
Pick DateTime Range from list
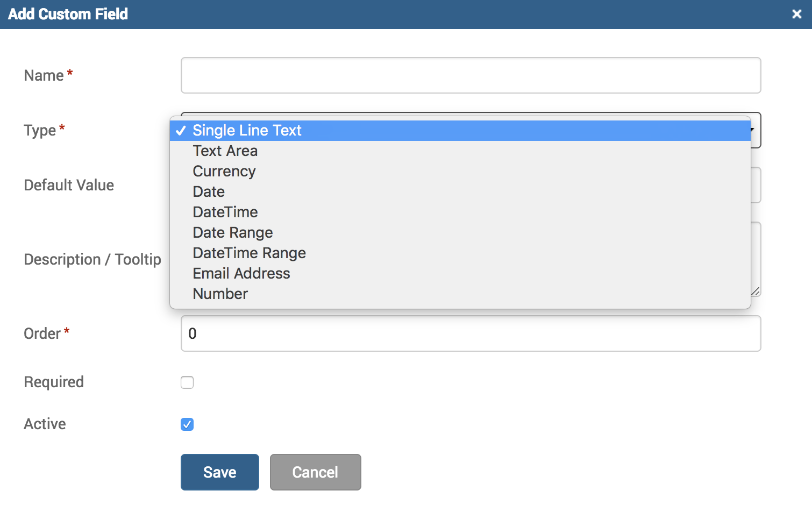(249, 253)
